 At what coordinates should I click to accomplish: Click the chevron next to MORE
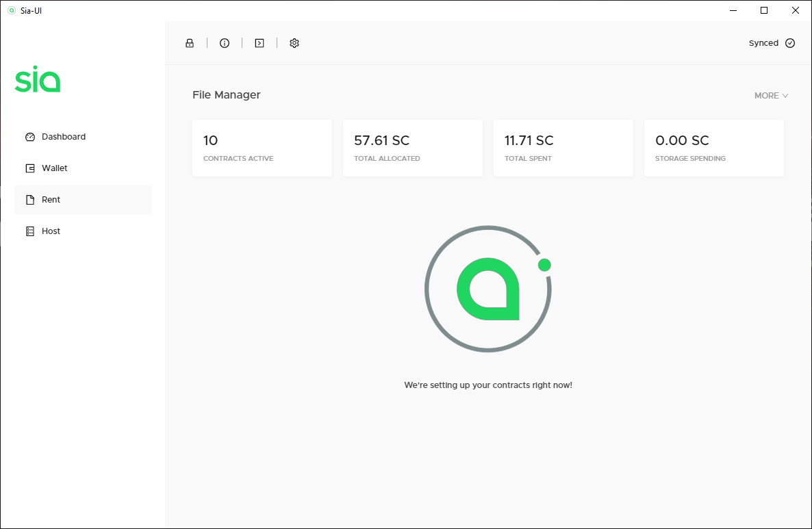(x=785, y=96)
